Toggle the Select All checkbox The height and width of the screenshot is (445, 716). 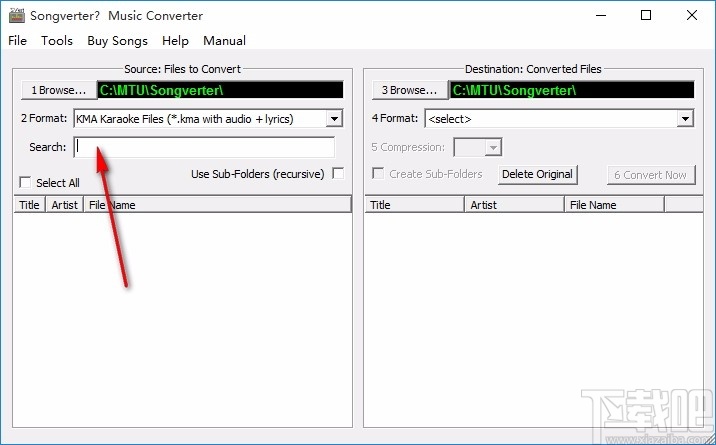[x=25, y=183]
